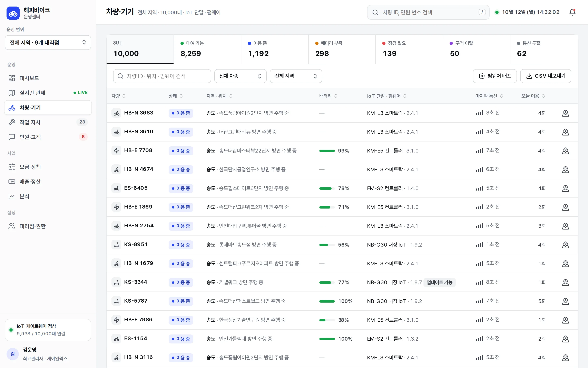Open rider location icon for HB-E 1869

coord(565,207)
